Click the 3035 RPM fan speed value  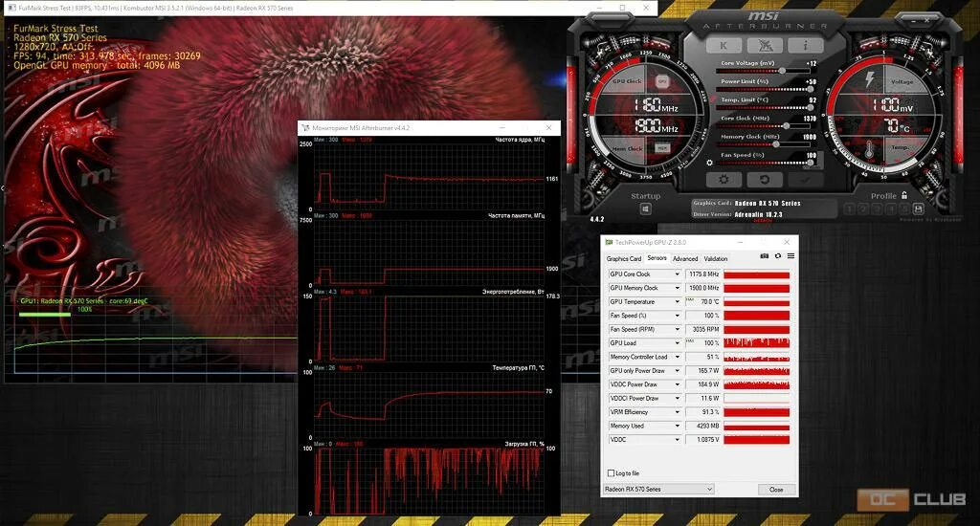[703, 329]
